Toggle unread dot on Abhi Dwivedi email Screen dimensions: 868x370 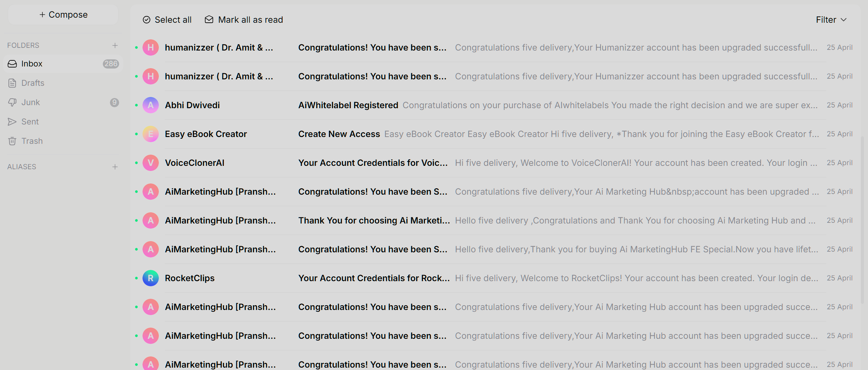[x=136, y=105]
